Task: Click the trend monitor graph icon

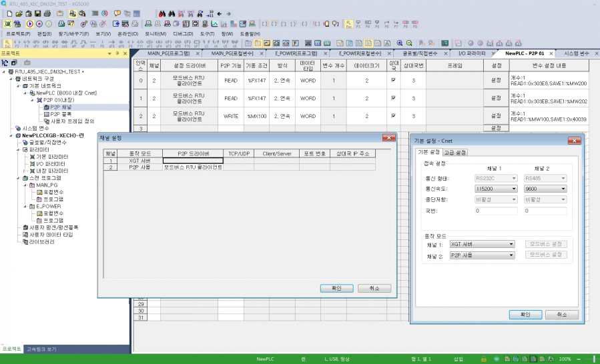Action: [x=215, y=24]
